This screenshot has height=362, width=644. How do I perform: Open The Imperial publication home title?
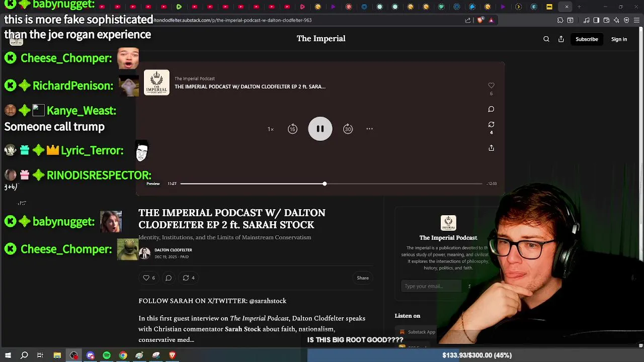(x=321, y=39)
